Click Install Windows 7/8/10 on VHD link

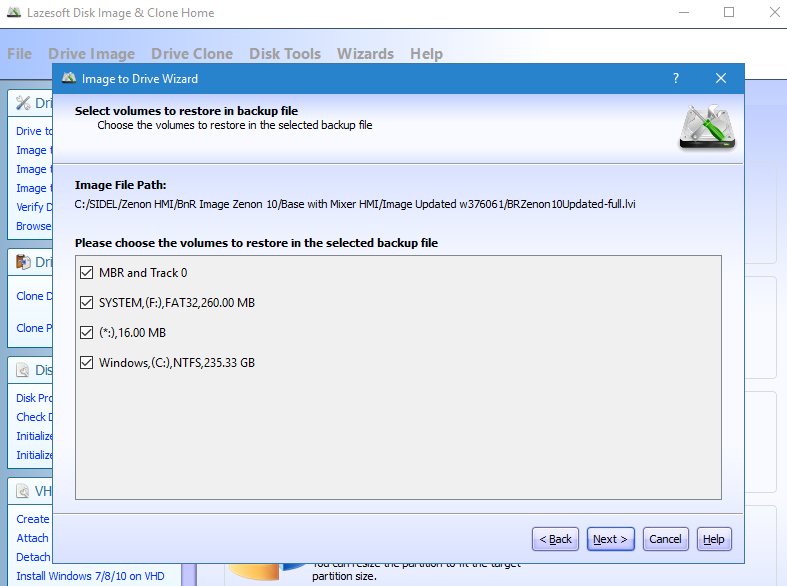90,576
